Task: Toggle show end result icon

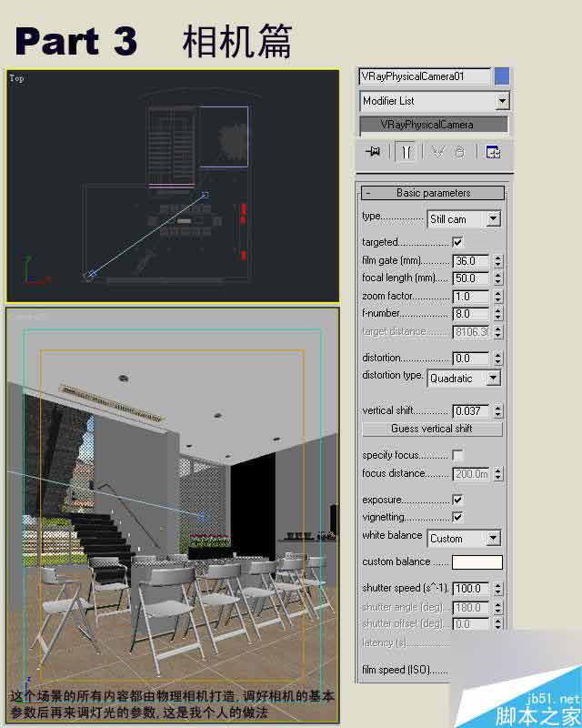Action: [406, 152]
